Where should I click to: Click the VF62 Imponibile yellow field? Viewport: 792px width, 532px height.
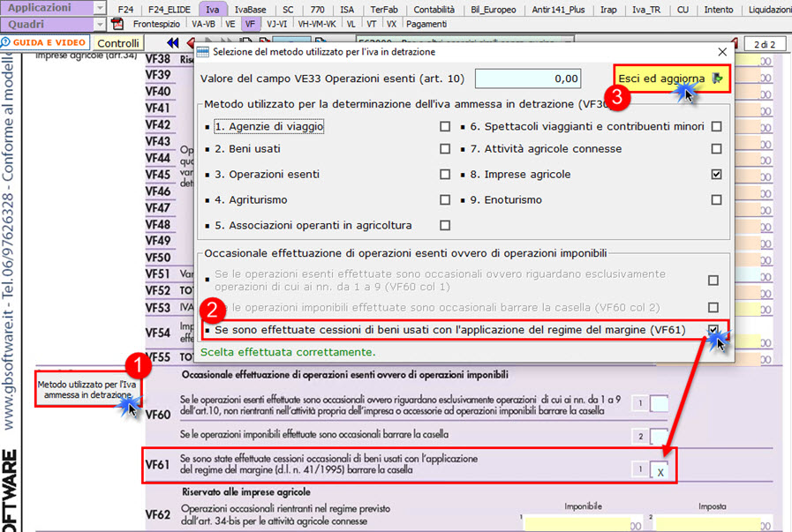click(578, 523)
